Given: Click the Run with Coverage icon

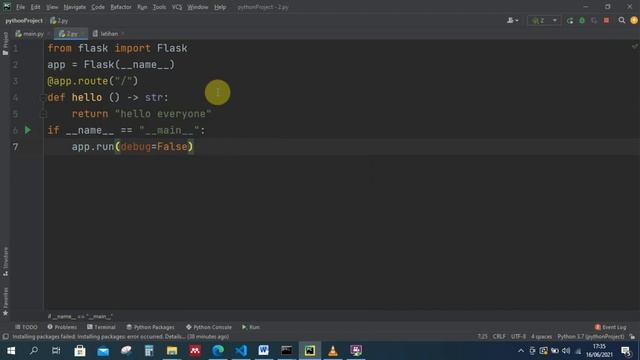Looking at the screenshot, I should 594,20.
